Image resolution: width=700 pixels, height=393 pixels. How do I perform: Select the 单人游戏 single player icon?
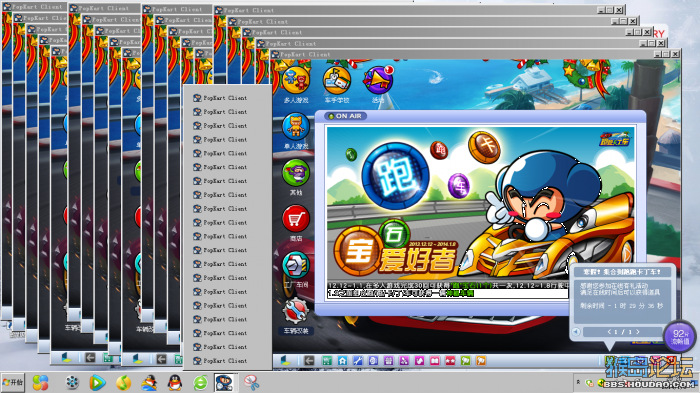pos(296,126)
